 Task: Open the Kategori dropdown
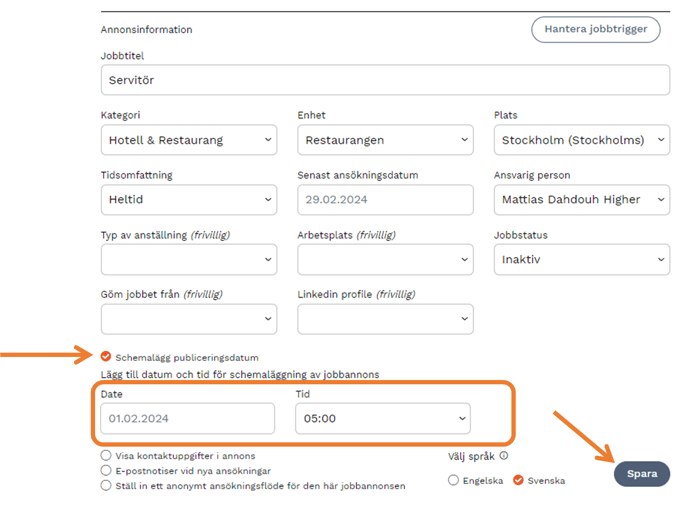tap(189, 140)
